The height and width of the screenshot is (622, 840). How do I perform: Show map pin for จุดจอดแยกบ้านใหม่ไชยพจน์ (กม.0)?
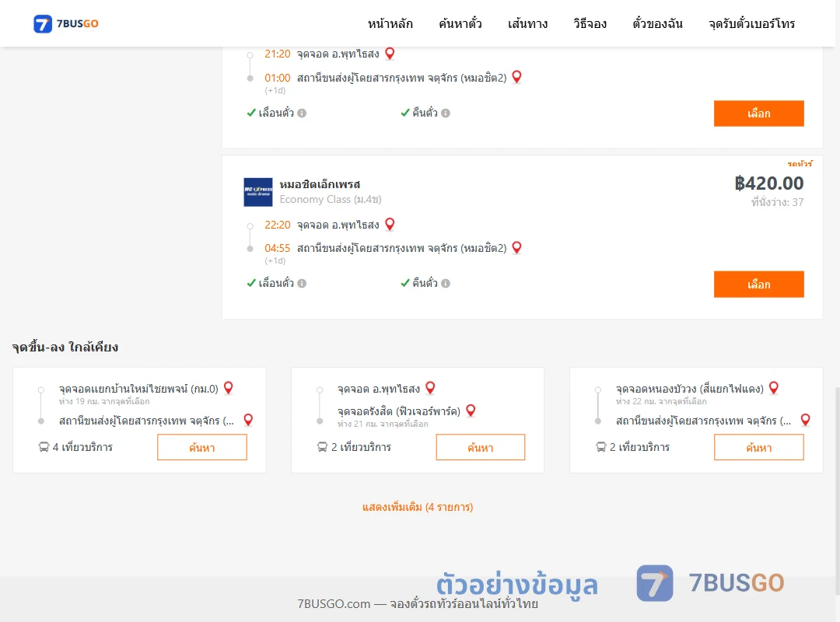228,387
